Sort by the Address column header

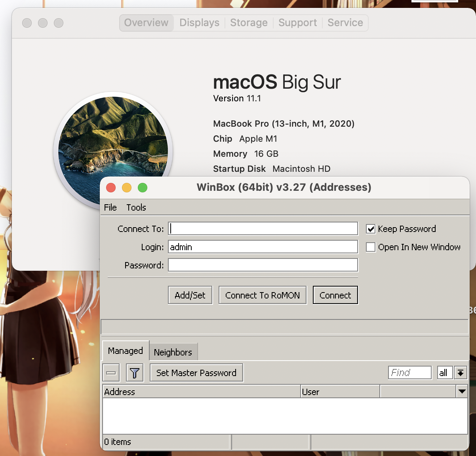tap(202, 391)
